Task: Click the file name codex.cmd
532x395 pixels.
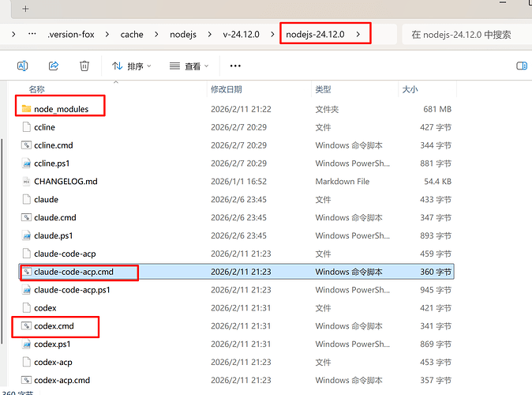Action: pos(54,326)
